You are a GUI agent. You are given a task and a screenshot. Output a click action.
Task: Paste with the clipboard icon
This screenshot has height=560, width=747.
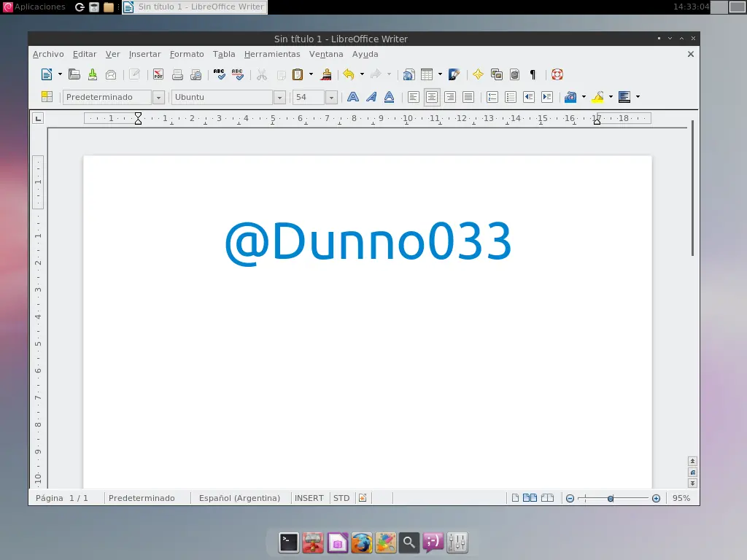click(x=298, y=74)
